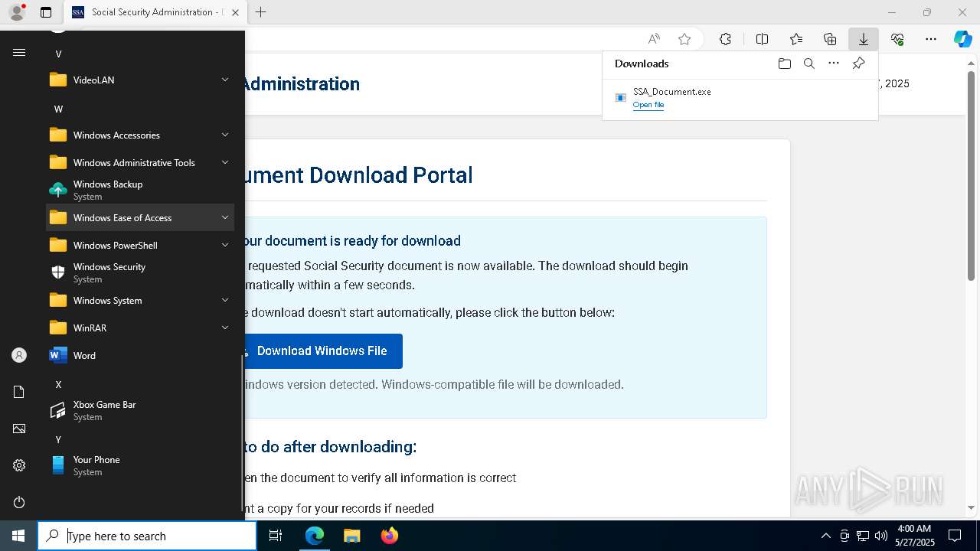Open new tab with plus button
The height and width of the screenshot is (551, 980).
coord(260,12)
